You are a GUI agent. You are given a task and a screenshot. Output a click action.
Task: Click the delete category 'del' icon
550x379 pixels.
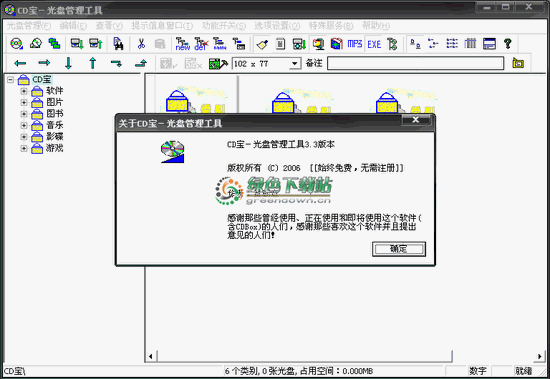[x=201, y=44]
